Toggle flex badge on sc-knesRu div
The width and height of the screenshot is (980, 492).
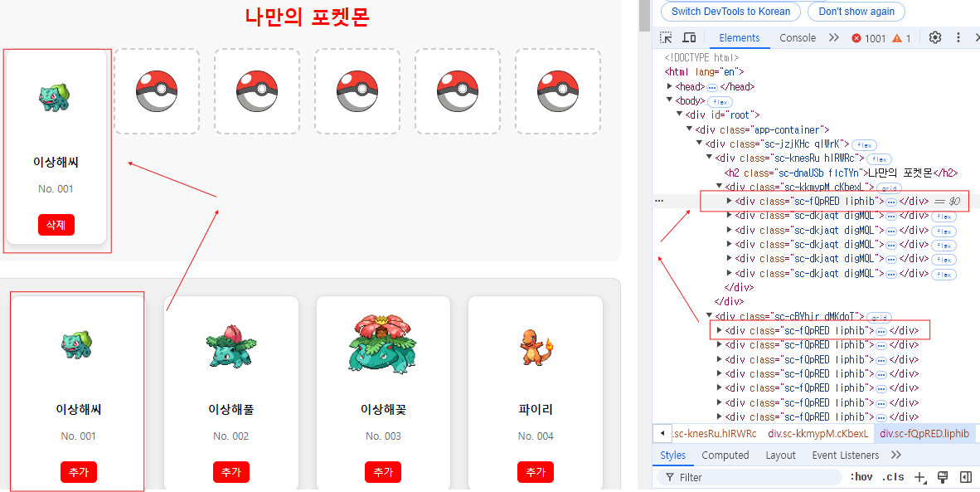(880, 159)
